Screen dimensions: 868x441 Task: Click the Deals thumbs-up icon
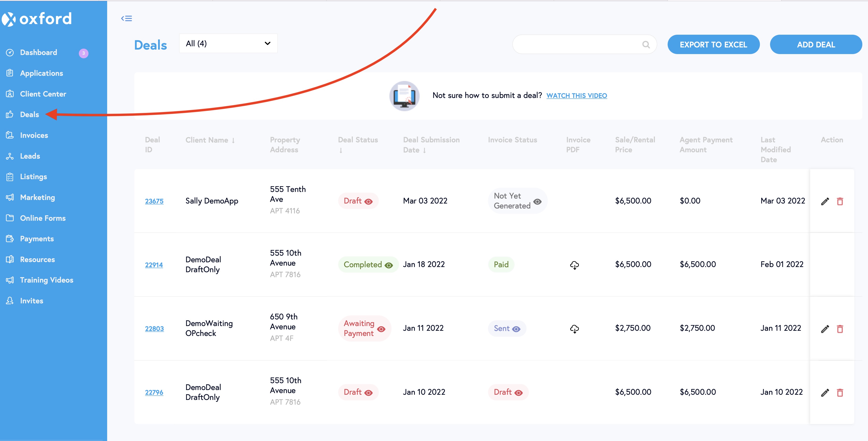click(x=10, y=114)
